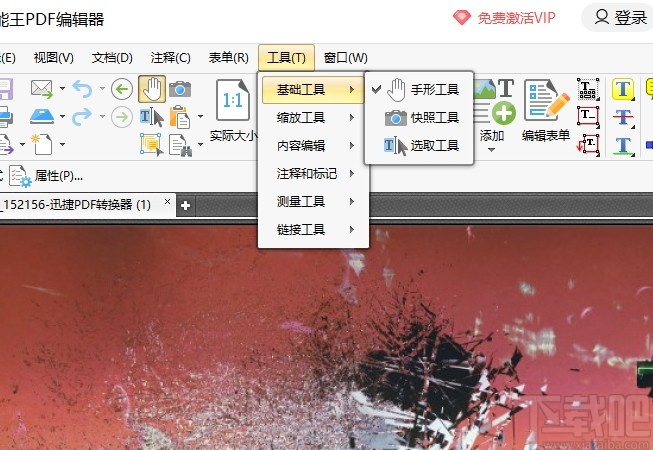Close the 工具(T) menu

pos(287,58)
